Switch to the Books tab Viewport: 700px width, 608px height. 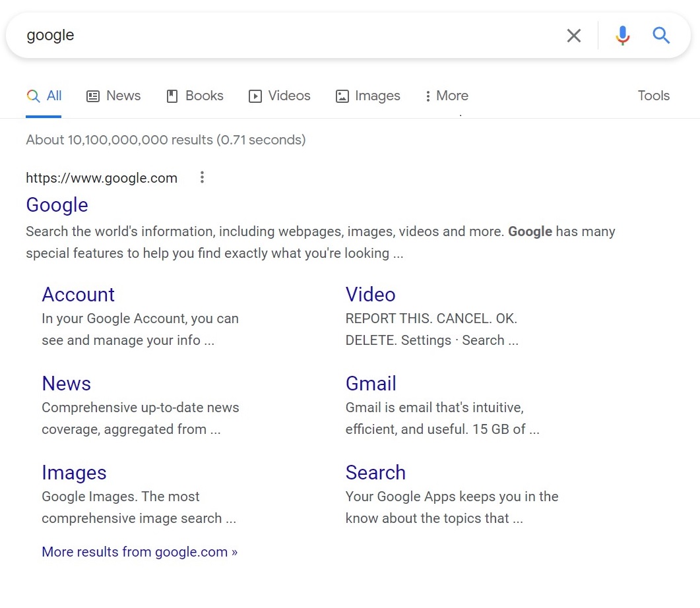[x=195, y=96]
